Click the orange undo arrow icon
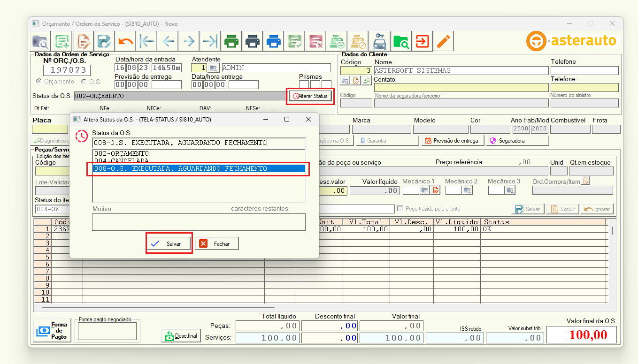The width and height of the screenshot is (638, 364). pyautogui.click(x=125, y=42)
